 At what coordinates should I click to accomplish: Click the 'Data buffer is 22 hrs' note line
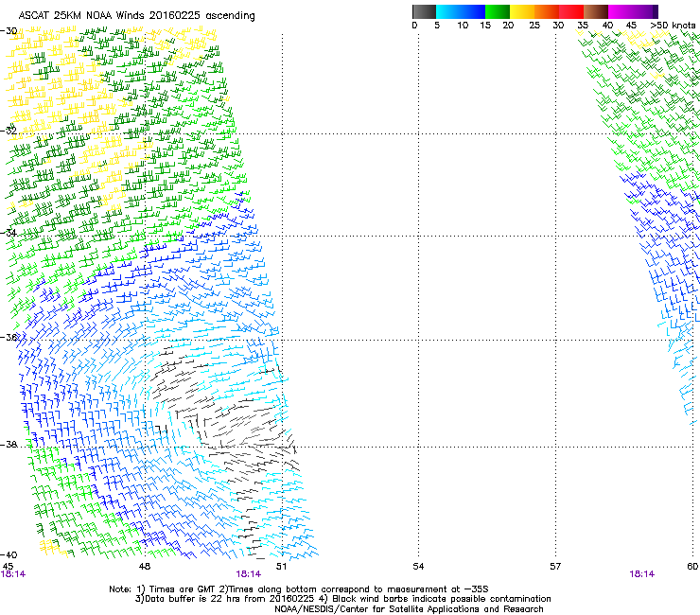click(342, 599)
